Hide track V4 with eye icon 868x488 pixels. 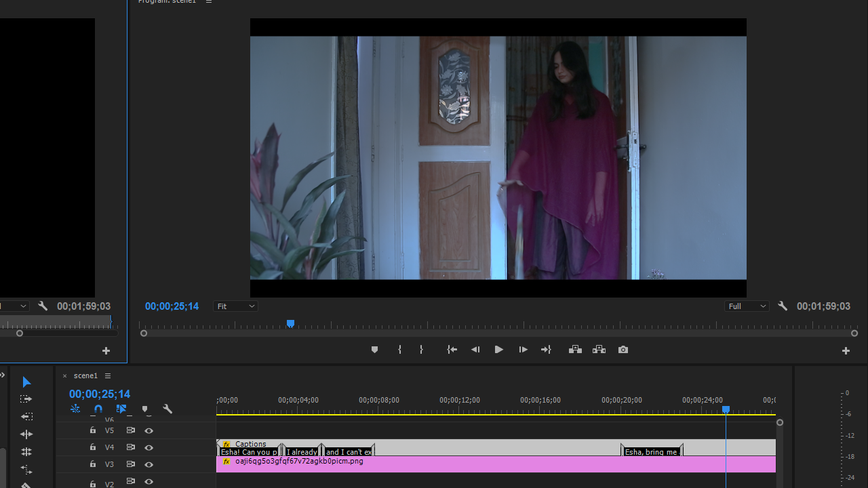point(149,447)
